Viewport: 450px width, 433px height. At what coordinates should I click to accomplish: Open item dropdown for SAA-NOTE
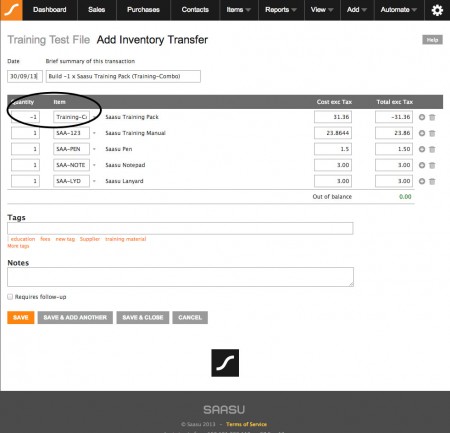tap(94, 165)
